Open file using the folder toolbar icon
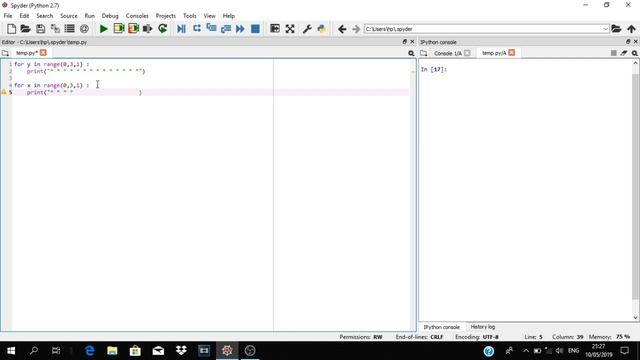 tap(25, 29)
